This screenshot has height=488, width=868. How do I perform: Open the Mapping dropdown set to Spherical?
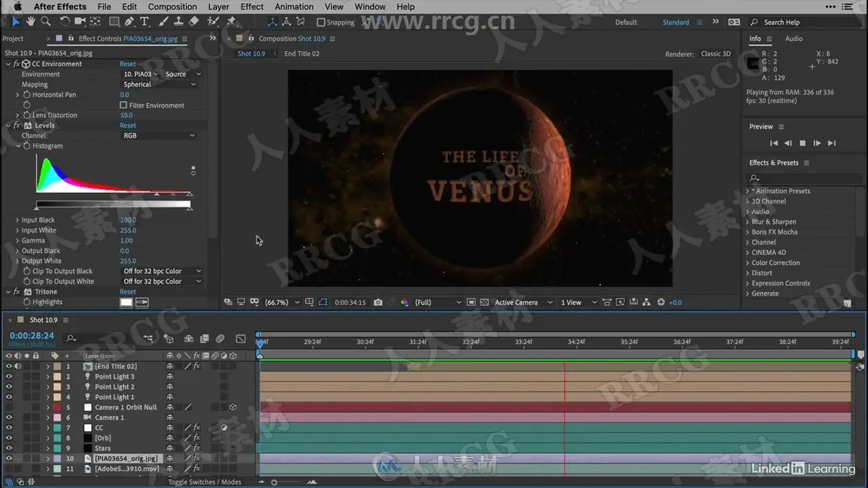pos(159,85)
